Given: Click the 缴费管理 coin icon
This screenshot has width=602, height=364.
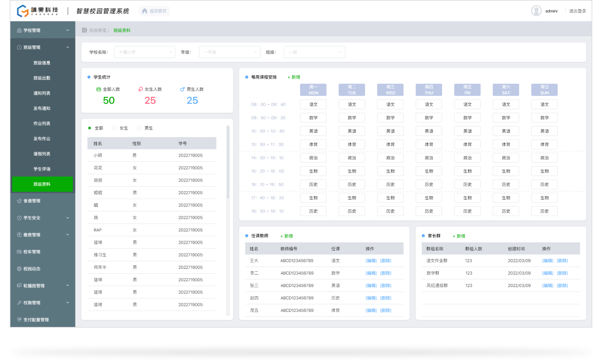Looking at the screenshot, I should (19, 235).
